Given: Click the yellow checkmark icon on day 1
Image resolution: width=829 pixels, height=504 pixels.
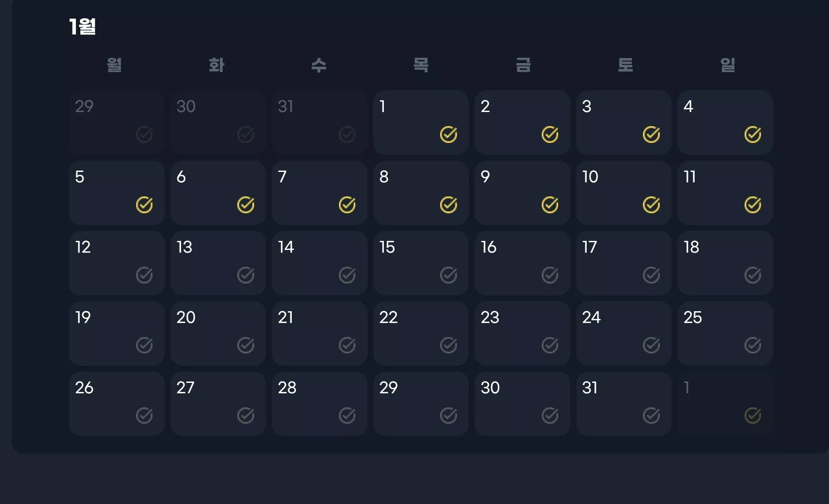Looking at the screenshot, I should [448, 135].
